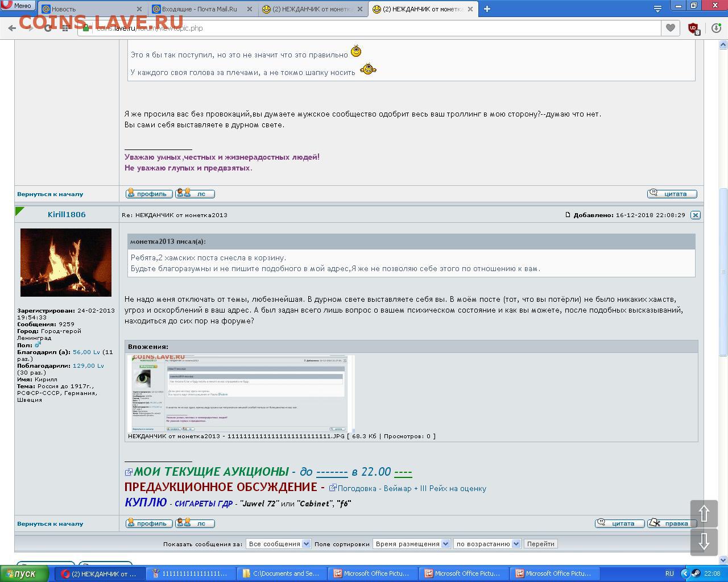Click the Windows 'пуск' Start button

[x=20, y=573]
